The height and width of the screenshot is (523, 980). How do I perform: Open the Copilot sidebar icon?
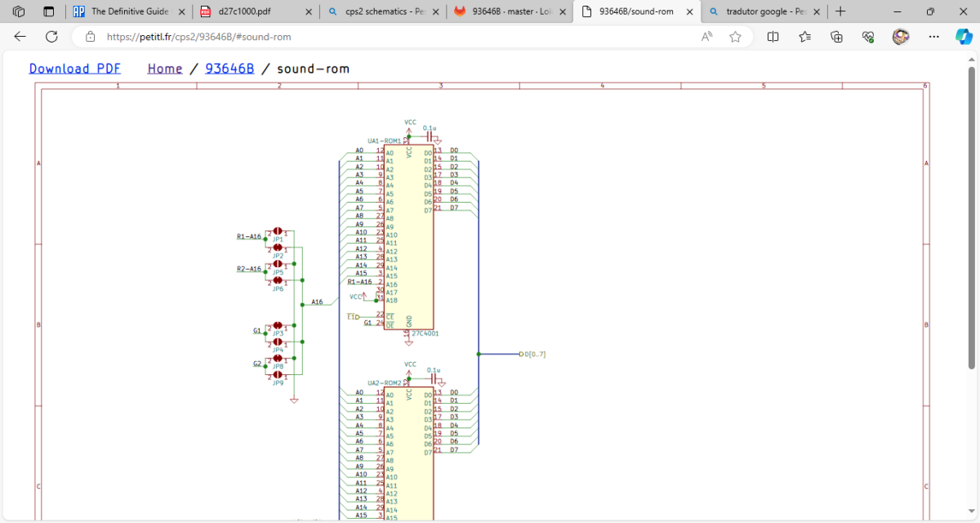pyautogui.click(x=964, y=37)
